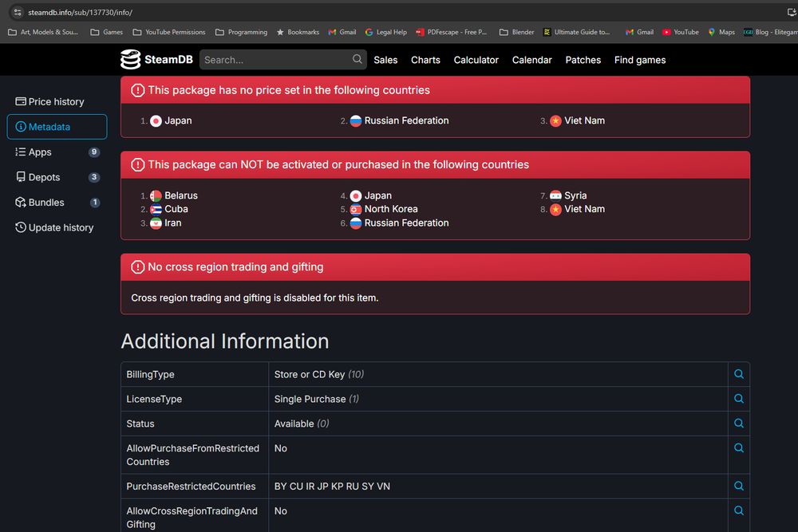Open the YouTube bookmark

681,32
